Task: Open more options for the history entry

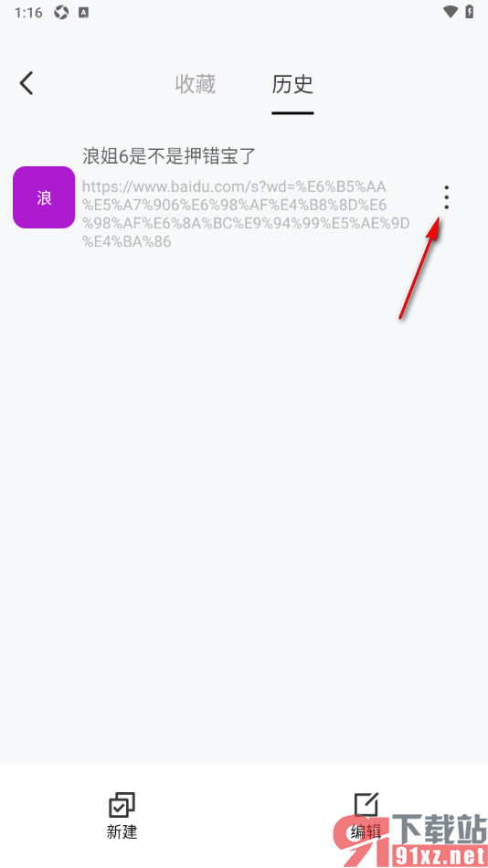Action: pos(447,197)
